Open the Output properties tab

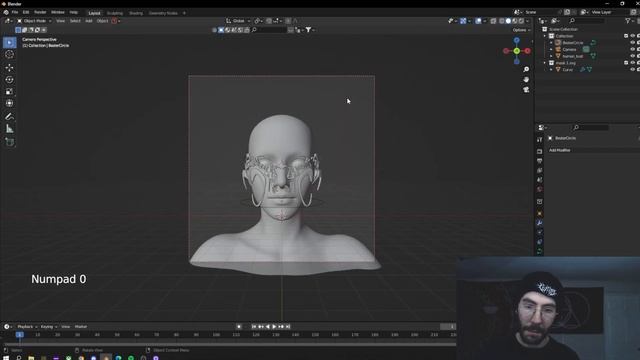coord(540,161)
